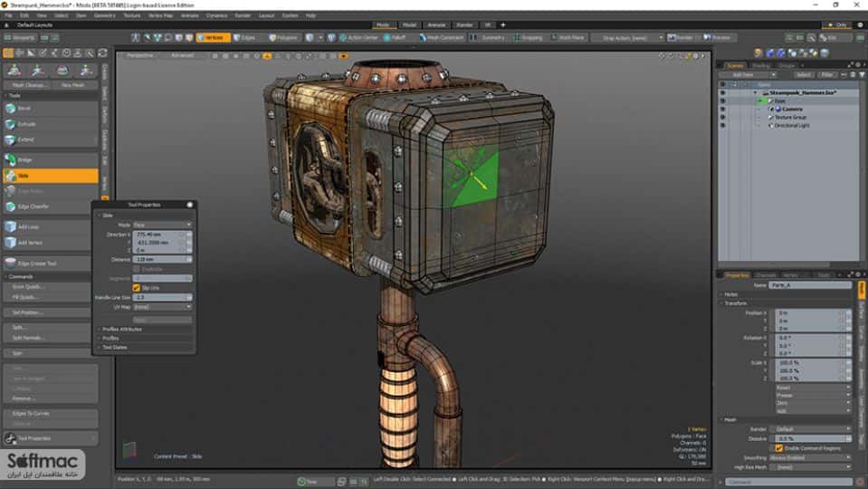
Task: Toggle visibility of Texture Group item
Action: click(722, 118)
